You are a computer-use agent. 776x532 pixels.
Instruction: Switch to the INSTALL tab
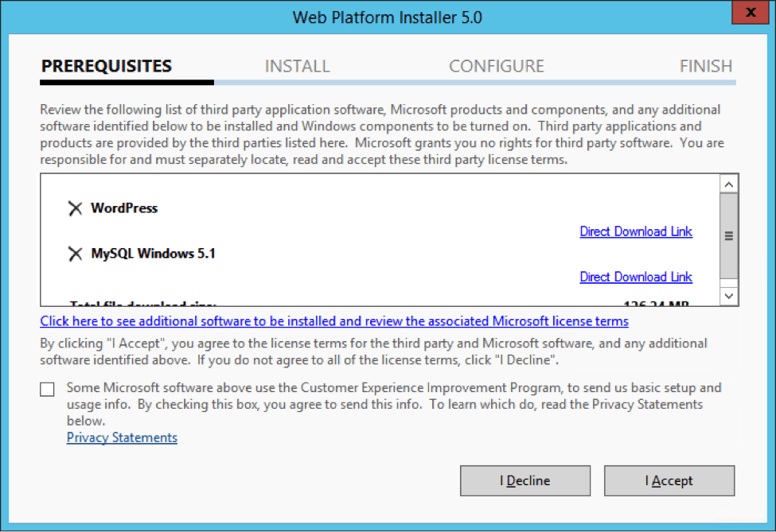click(297, 66)
